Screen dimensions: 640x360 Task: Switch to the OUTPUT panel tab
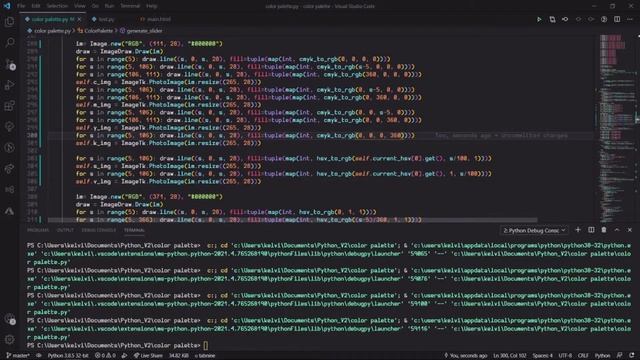point(65,230)
